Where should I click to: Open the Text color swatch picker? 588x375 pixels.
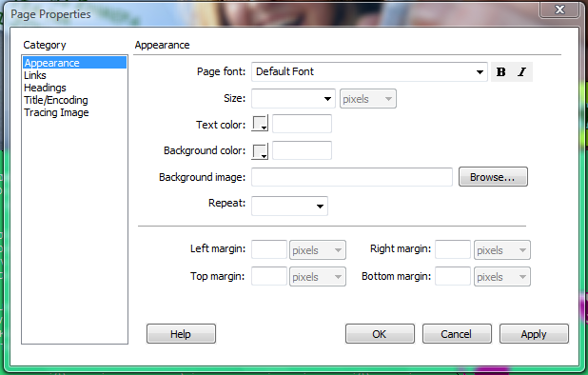pyautogui.click(x=260, y=124)
